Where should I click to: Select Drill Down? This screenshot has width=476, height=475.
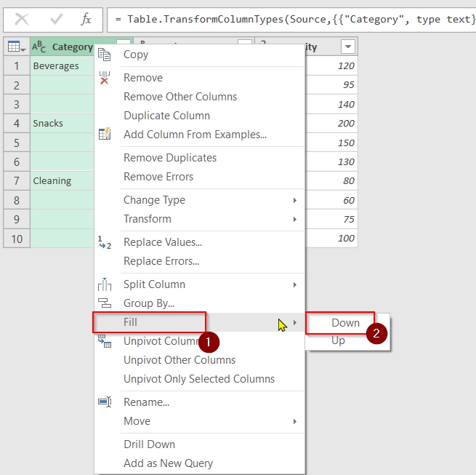149,444
